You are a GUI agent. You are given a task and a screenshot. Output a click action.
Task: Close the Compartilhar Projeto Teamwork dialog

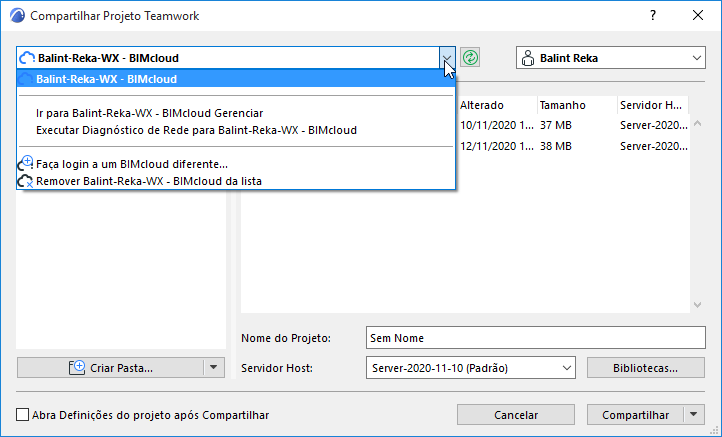click(x=698, y=15)
